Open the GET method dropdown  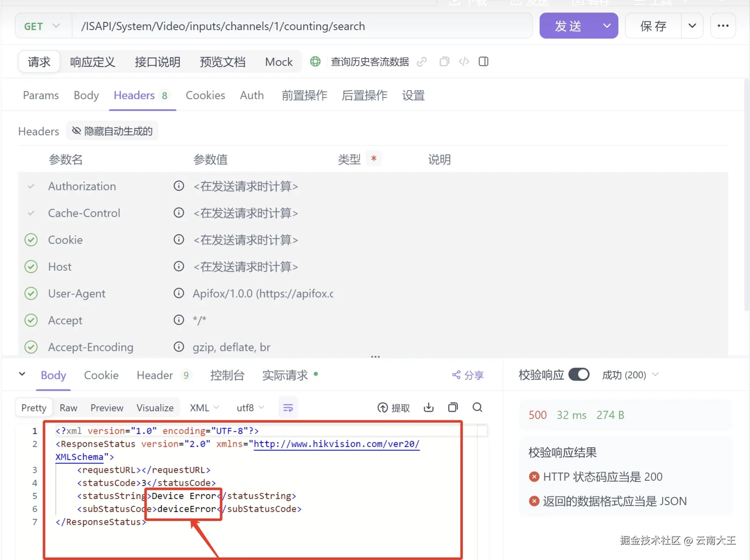point(42,26)
